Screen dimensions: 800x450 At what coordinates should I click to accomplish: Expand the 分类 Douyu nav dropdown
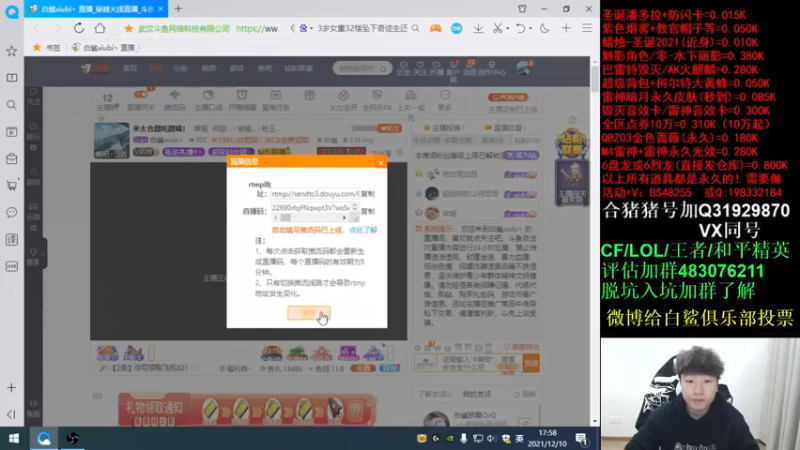(181, 68)
